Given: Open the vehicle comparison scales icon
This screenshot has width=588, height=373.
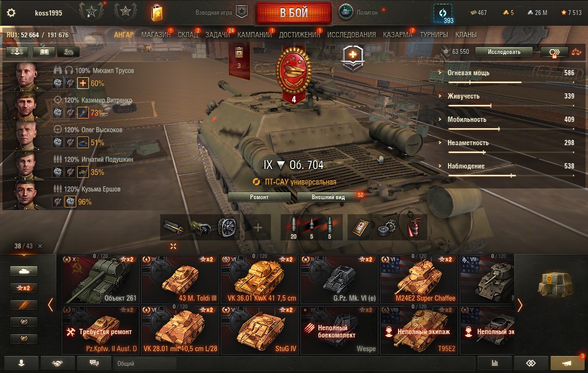Looking at the screenshot, I should (576, 51).
